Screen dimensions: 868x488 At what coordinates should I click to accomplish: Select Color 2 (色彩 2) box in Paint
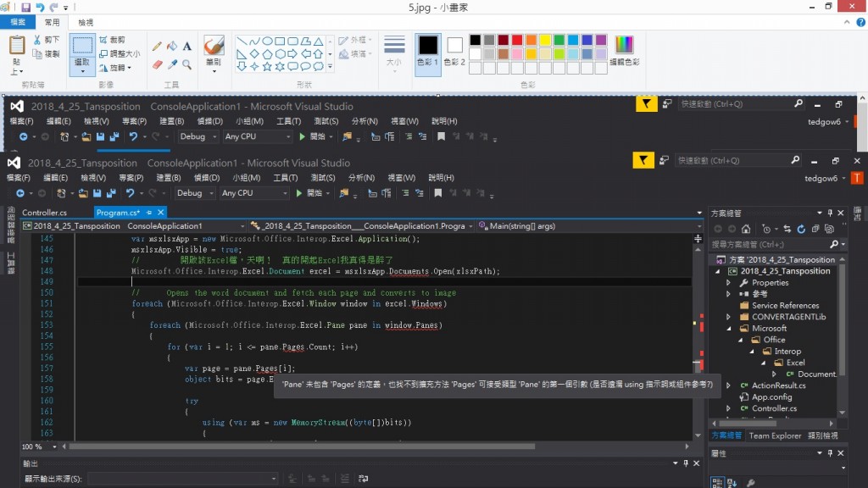454,51
